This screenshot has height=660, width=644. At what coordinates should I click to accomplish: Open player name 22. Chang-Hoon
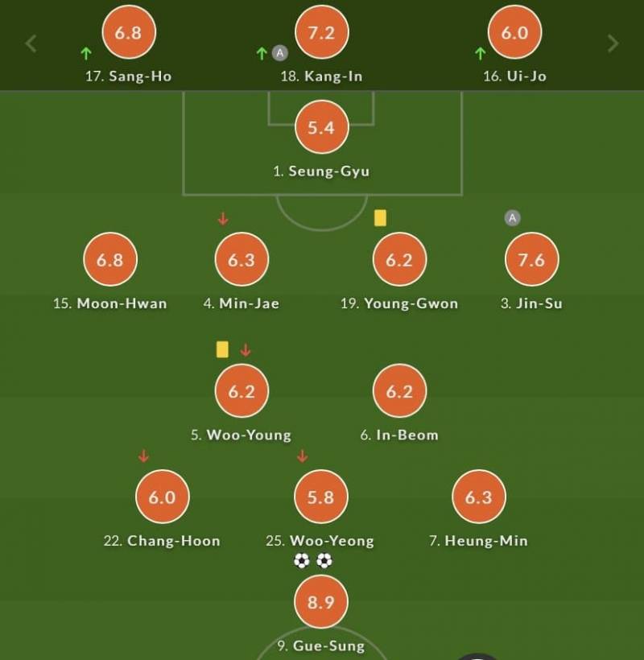click(162, 541)
